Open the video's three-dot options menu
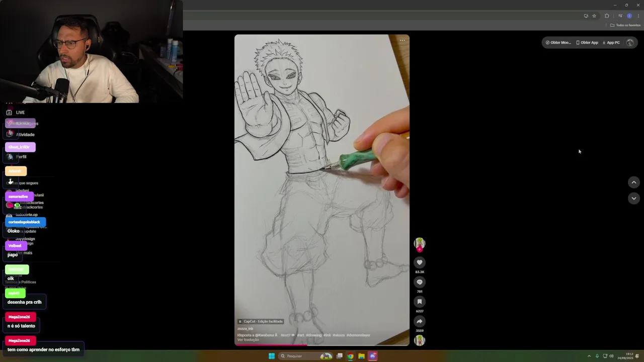Viewport: 644px width, 362px height. (402, 41)
